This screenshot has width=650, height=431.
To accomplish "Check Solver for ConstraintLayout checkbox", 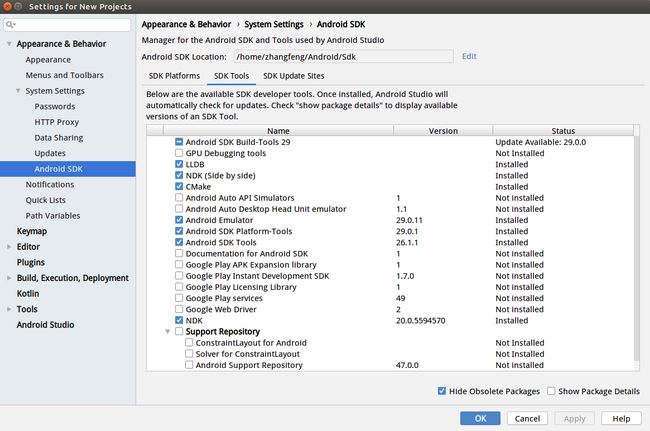I will coord(189,354).
